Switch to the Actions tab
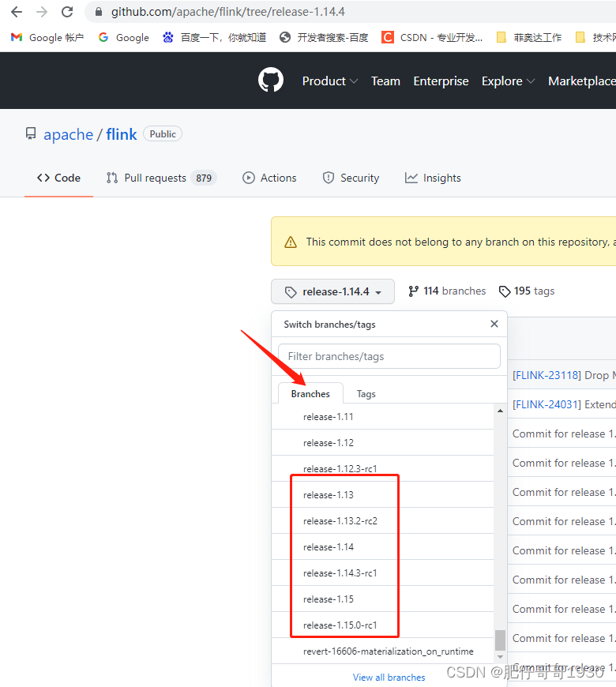Image resolution: width=616 pixels, height=687 pixels. tap(269, 178)
